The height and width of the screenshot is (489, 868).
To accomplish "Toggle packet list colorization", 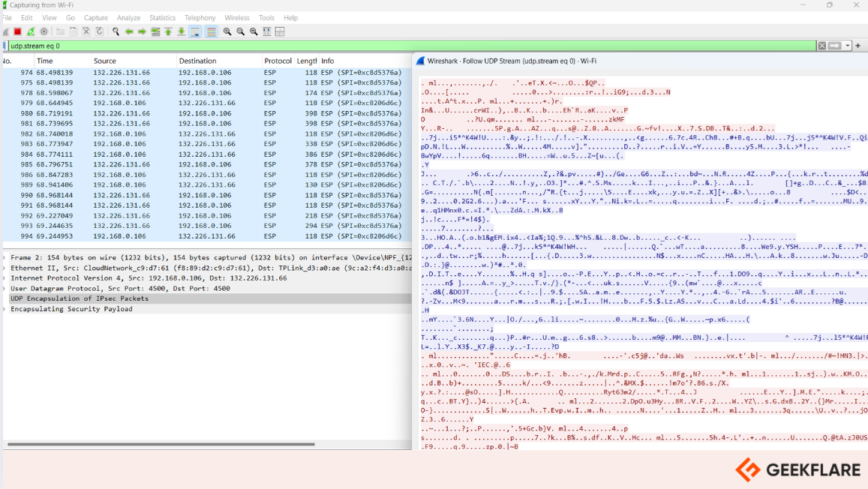I will [212, 31].
